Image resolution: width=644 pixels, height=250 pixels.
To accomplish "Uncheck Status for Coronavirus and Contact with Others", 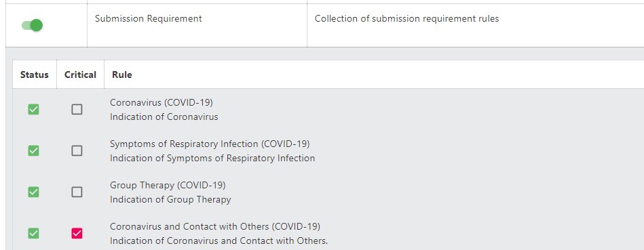I will point(34,234).
